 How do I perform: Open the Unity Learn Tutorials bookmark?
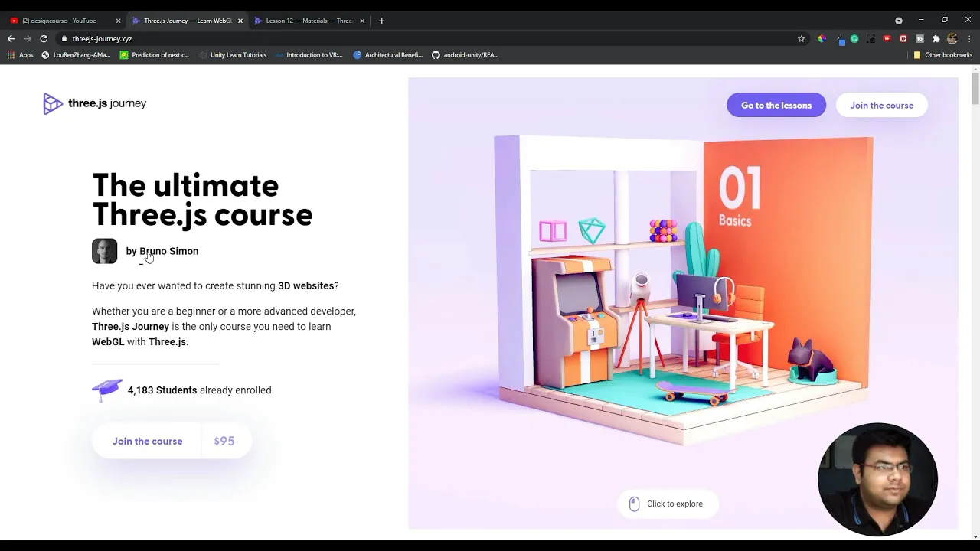(233, 55)
